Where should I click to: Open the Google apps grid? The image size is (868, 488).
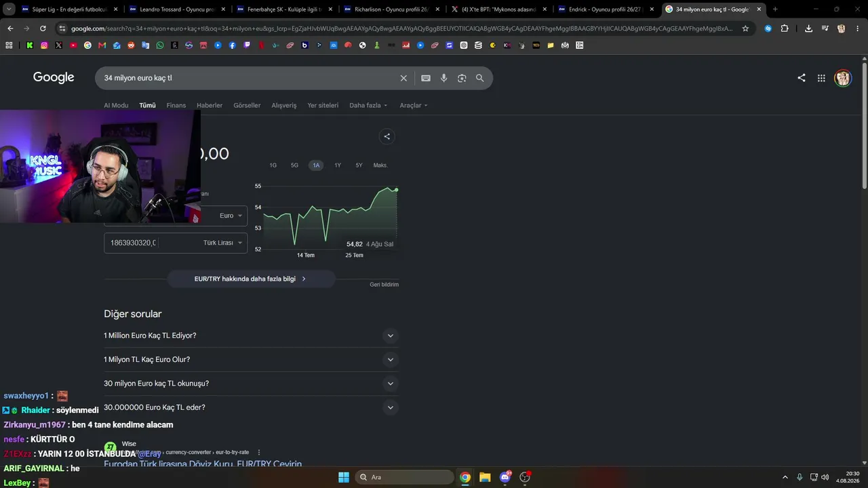point(821,78)
